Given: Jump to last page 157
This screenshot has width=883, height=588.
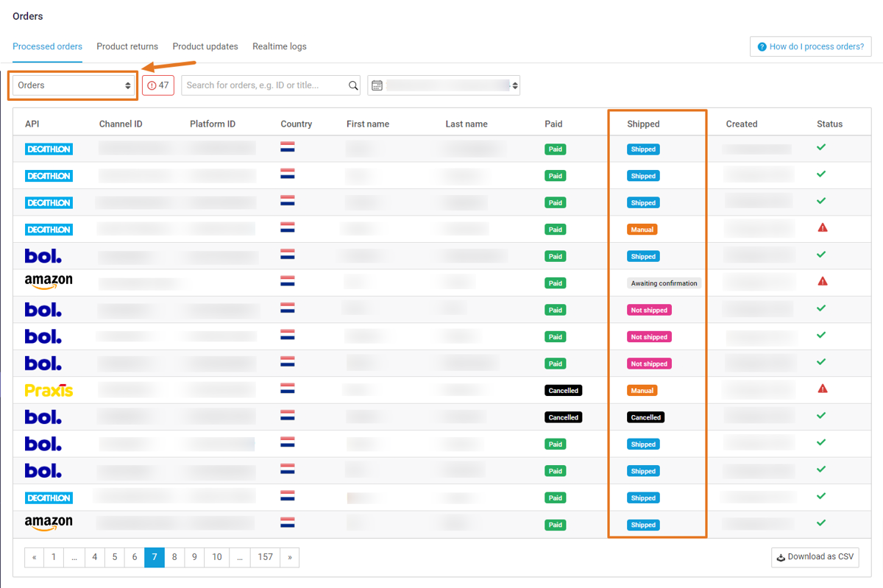Looking at the screenshot, I should click(x=265, y=557).
